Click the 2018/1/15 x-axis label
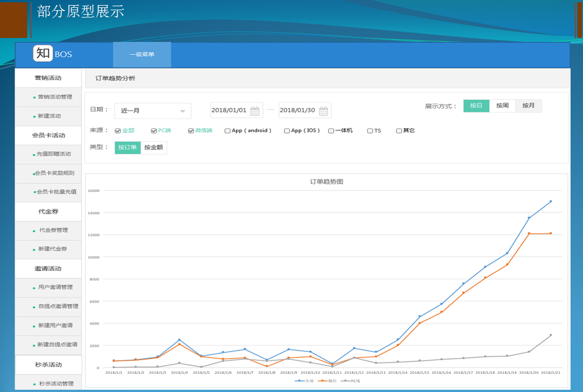The image size is (583, 392). pos(419,373)
